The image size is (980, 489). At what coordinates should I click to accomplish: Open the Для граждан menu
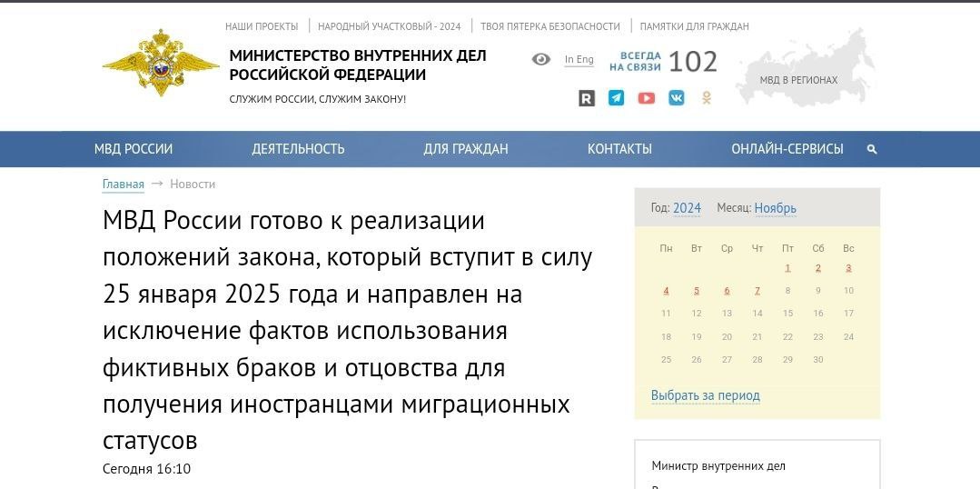coord(465,149)
